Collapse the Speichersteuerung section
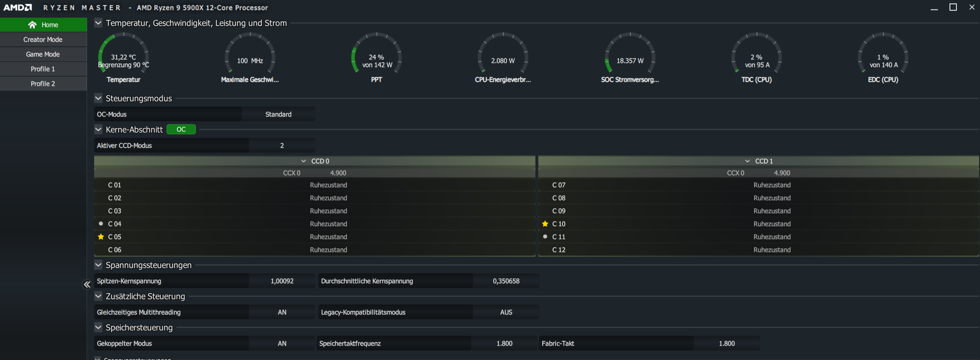Viewport: 980px width, 360px height. (x=98, y=327)
